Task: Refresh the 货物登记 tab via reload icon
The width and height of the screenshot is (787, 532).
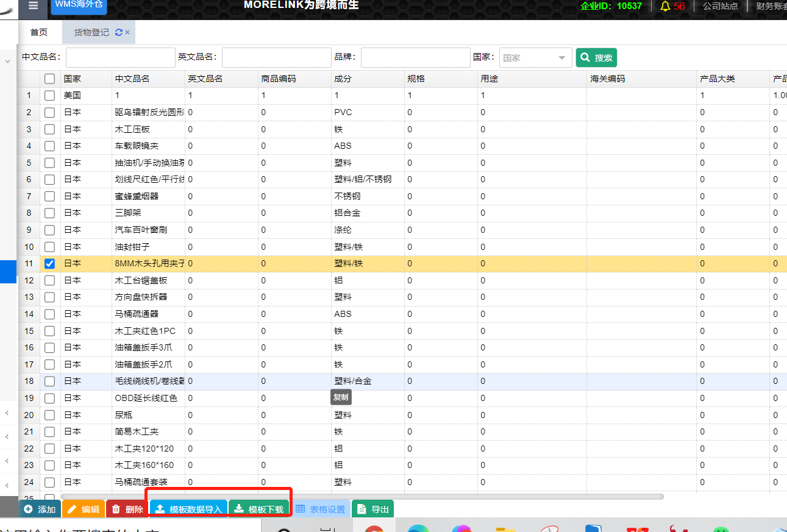Action: [x=118, y=32]
